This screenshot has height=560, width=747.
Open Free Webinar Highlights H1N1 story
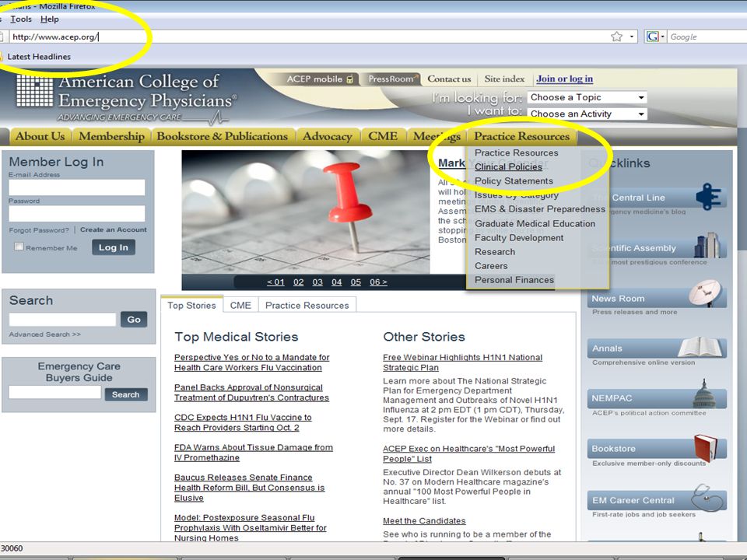click(462, 362)
